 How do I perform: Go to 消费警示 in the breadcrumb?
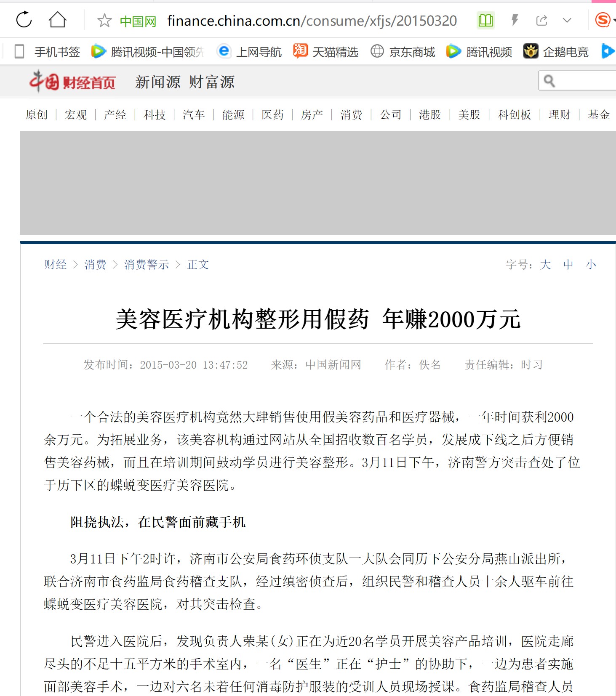click(x=147, y=265)
